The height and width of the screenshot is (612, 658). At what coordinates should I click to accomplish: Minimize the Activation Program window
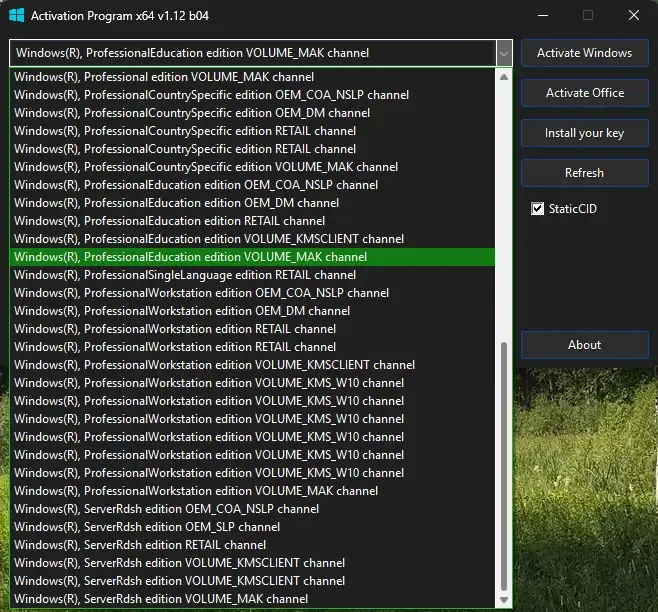[543, 16]
